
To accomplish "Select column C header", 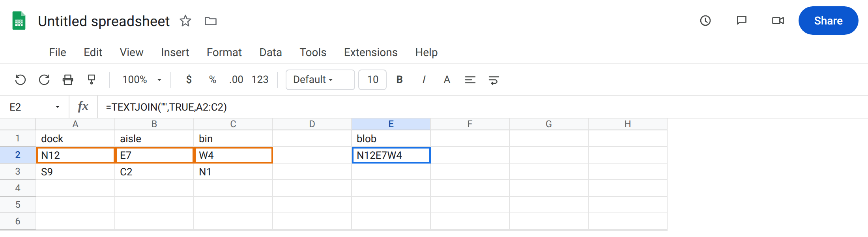I will 233,124.
